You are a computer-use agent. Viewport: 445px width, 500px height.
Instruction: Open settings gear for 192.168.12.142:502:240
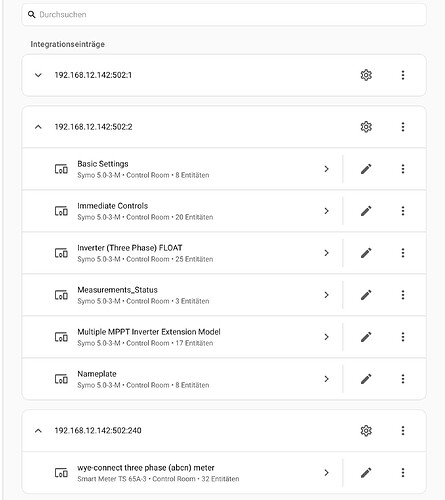[x=366, y=430]
